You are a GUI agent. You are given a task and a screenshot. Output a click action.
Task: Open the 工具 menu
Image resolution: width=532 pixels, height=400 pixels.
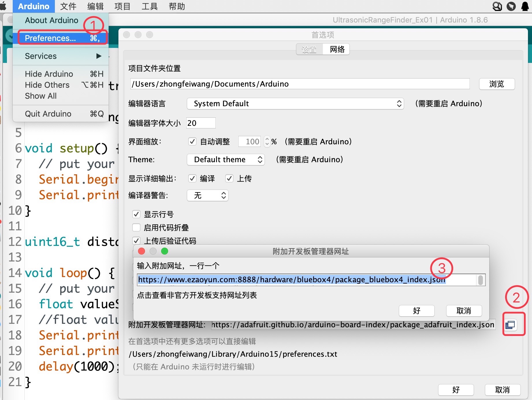tap(150, 6)
